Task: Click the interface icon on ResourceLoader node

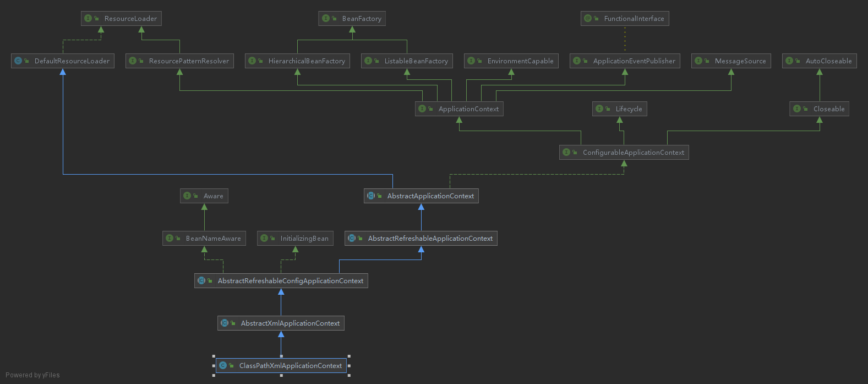Action: click(88, 19)
